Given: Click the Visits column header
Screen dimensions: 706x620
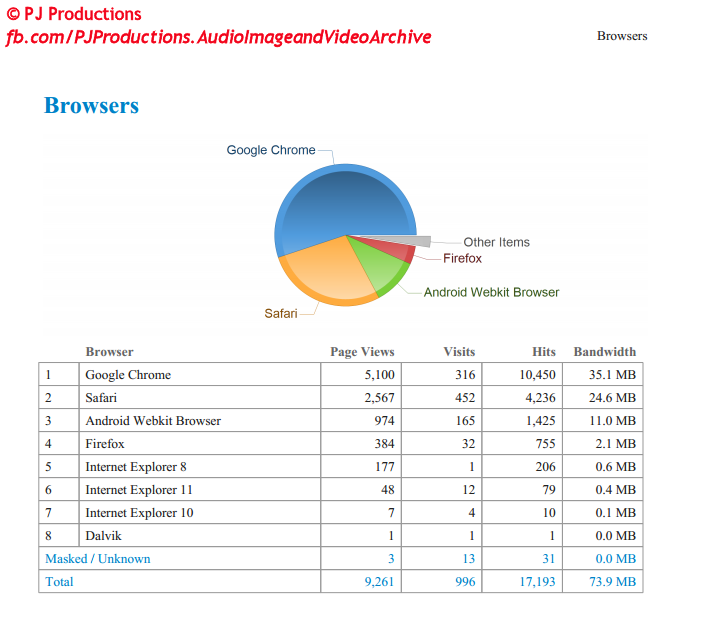Looking at the screenshot, I should click(459, 352).
